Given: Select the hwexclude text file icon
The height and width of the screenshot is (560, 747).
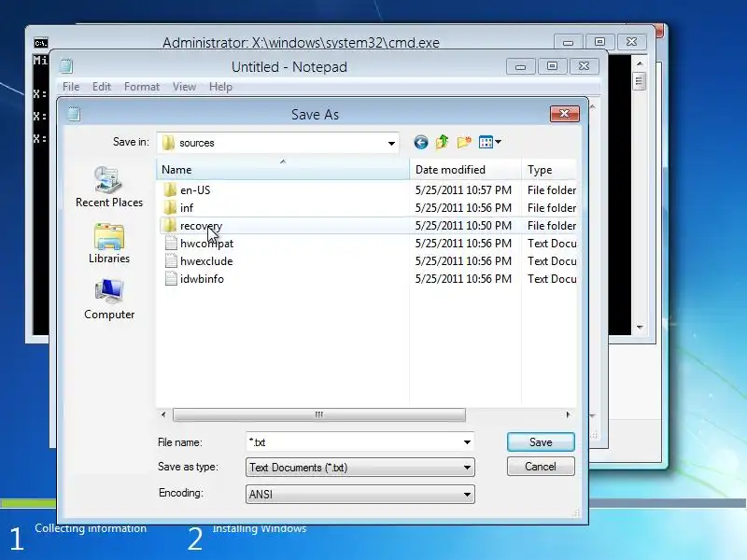Looking at the screenshot, I should 171,261.
